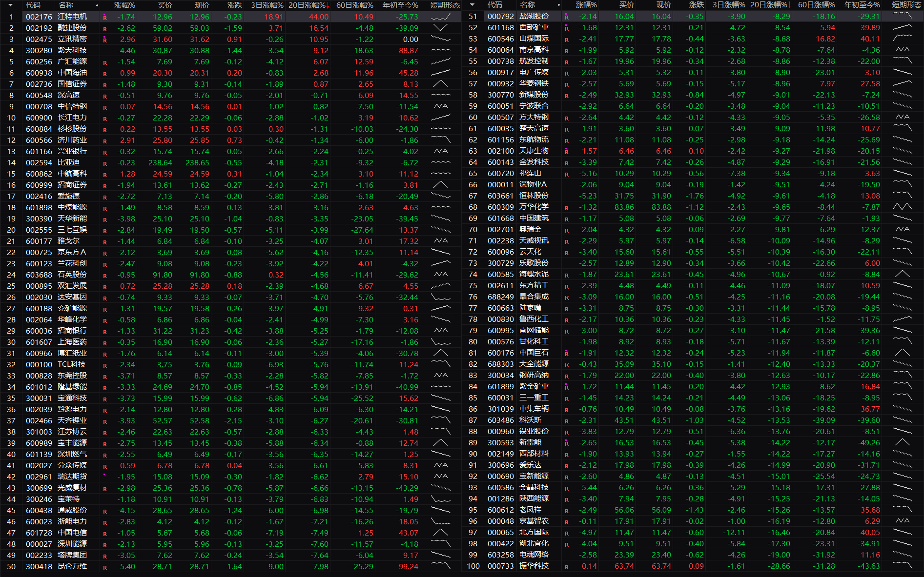Click the trend sparkline for 中国电信
Screen dimensions: 924x577
click(x=441, y=533)
